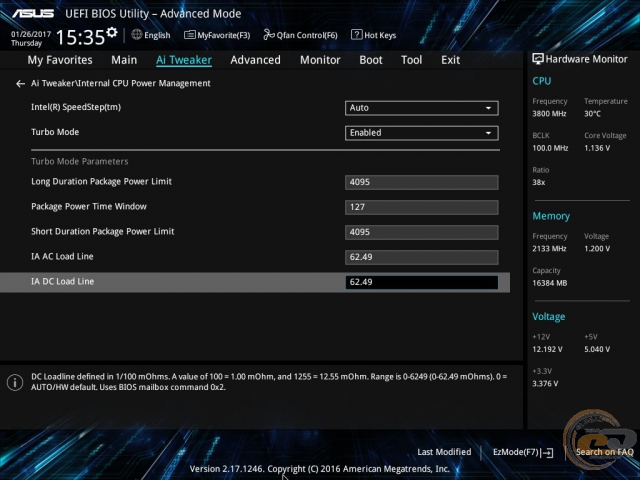Viewport: 640px width, 480px height.
Task: Open the Intel SpeedStep dropdown
Action: point(422,108)
